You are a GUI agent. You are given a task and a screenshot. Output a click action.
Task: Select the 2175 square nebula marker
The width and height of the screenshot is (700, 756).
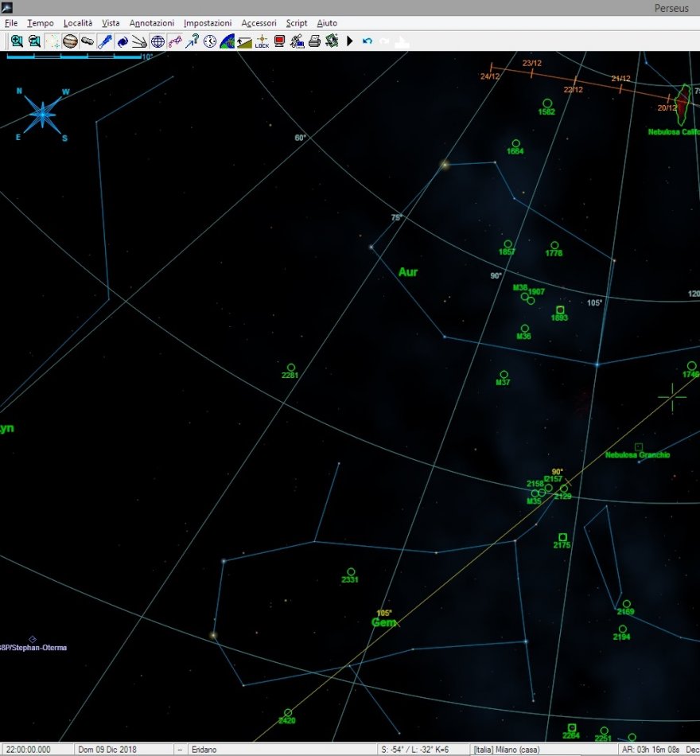[562, 537]
